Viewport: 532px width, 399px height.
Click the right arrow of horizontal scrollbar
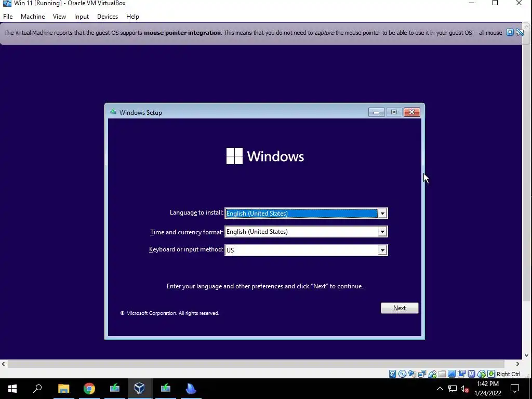(x=518, y=364)
